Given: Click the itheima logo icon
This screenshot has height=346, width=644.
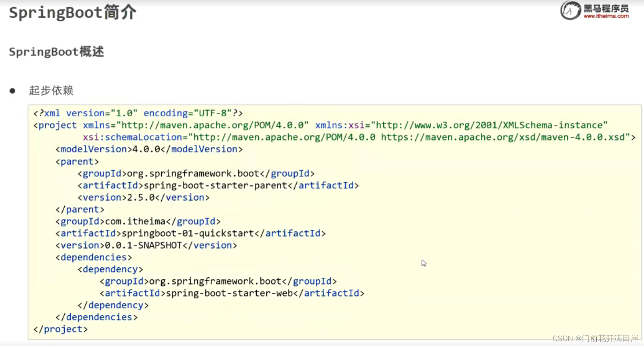Looking at the screenshot, I should coord(570,10).
